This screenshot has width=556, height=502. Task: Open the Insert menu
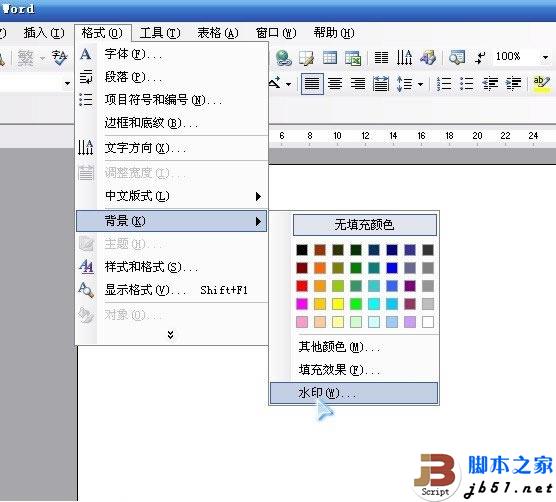tap(44, 33)
